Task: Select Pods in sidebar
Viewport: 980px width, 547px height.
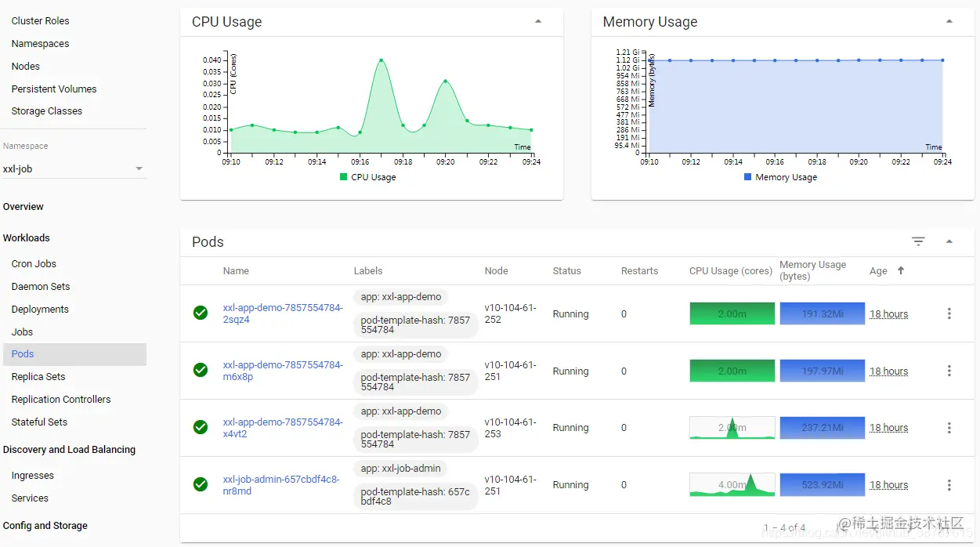Action: 74,354
